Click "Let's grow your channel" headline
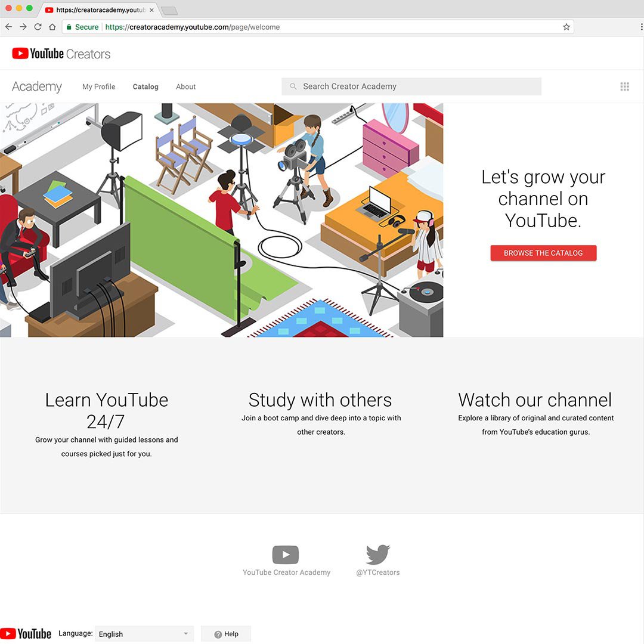 [x=543, y=199]
